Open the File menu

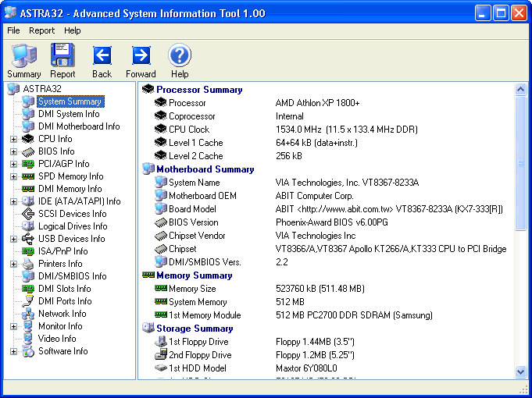(13, 30)
